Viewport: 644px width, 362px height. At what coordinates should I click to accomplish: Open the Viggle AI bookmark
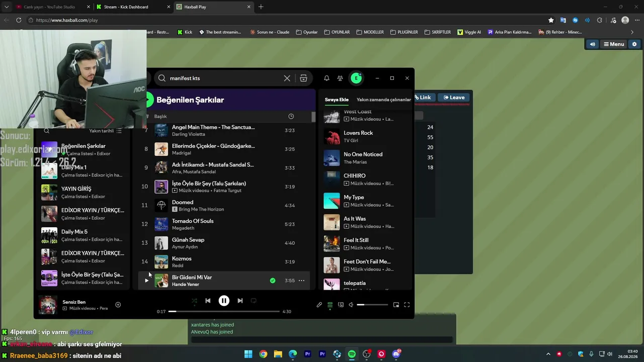pos(469,32)
